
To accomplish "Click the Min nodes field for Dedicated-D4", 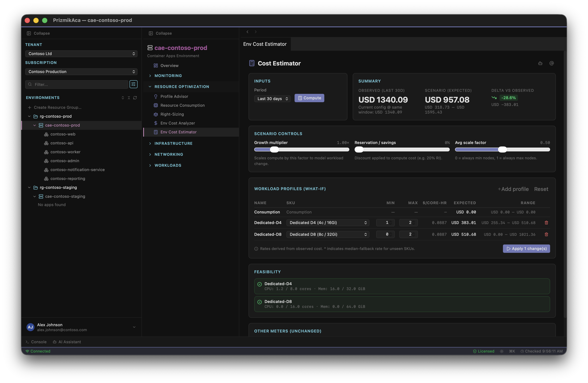I will pyautogui.click(x=385, y=223).
